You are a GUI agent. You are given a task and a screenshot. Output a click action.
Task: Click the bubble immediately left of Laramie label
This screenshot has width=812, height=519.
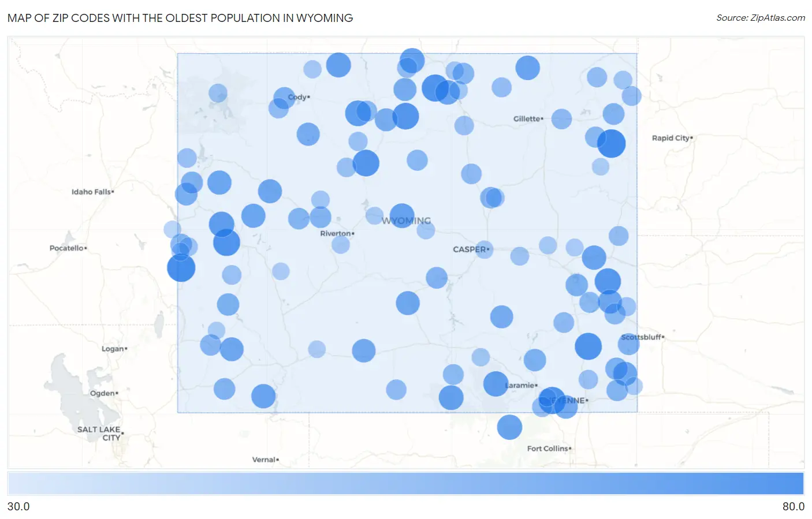point(496,384)
